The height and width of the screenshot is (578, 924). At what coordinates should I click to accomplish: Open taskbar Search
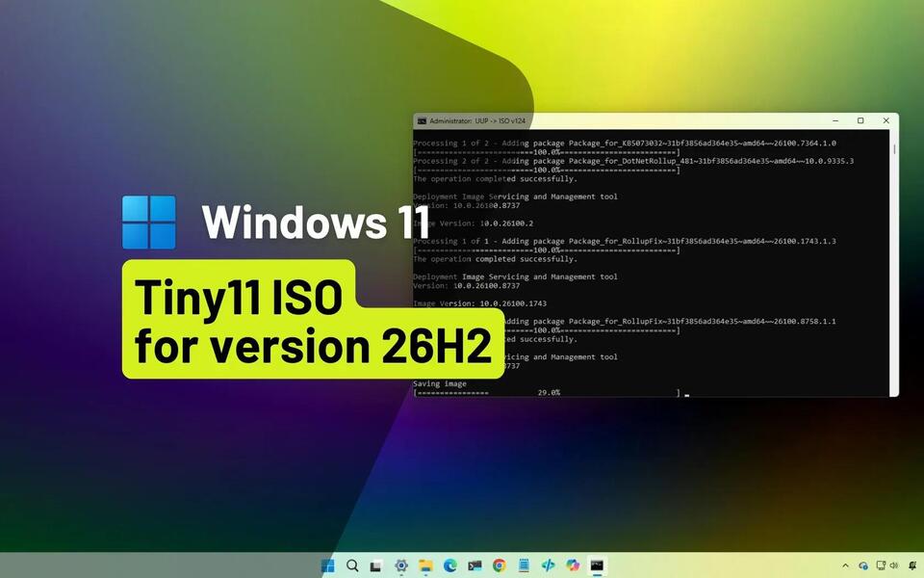[x=352, y=565]
